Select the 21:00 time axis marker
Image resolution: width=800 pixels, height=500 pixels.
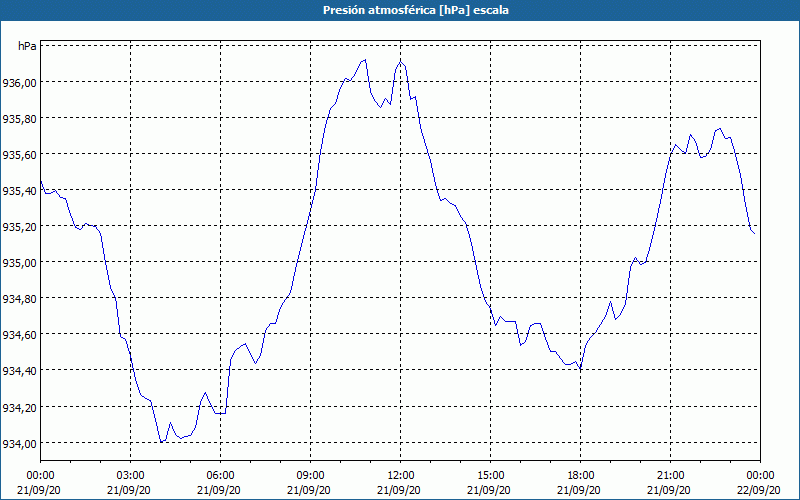(x=670, y=476)
